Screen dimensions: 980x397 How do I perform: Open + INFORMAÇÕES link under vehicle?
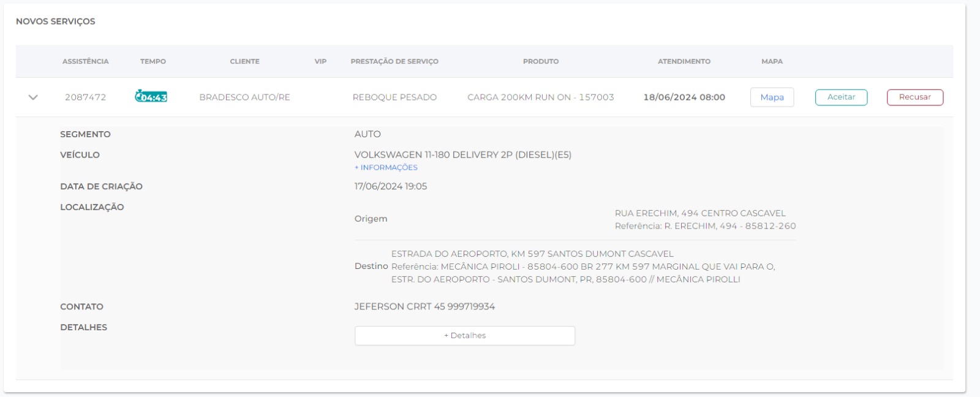pyautogui.click(x=386, y=167)
